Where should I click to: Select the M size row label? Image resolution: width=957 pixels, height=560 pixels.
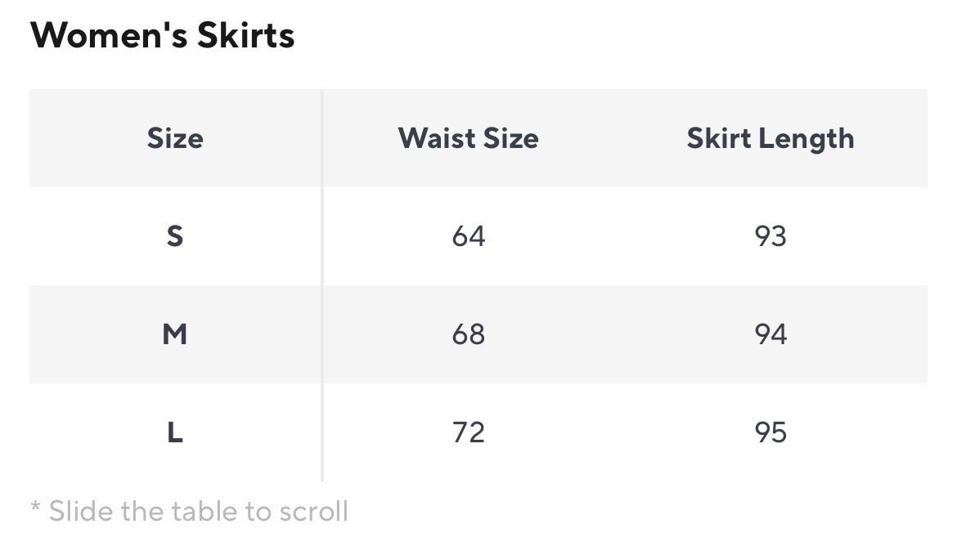coord(175,334)
